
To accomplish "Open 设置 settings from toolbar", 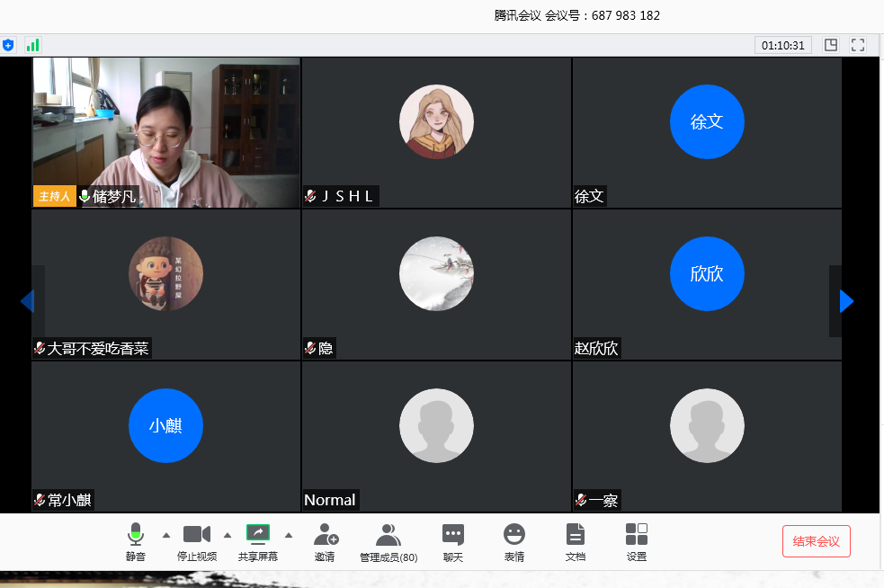I will pos(637,540).
